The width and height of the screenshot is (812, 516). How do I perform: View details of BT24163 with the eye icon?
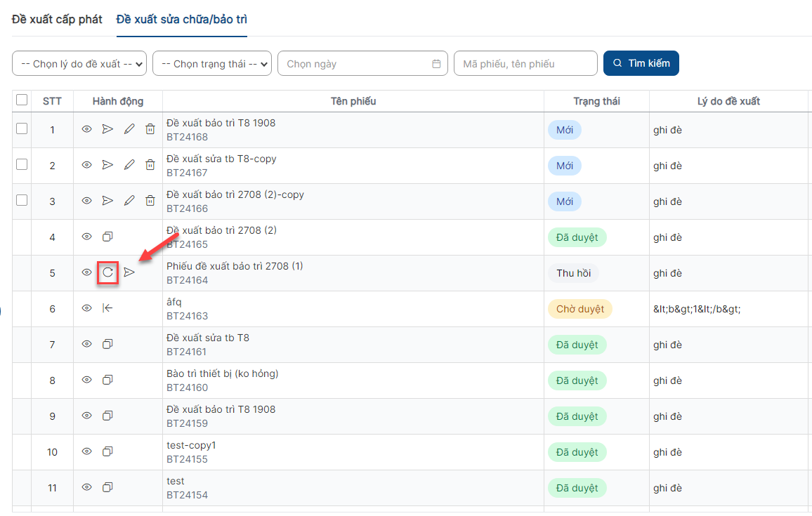86,308
